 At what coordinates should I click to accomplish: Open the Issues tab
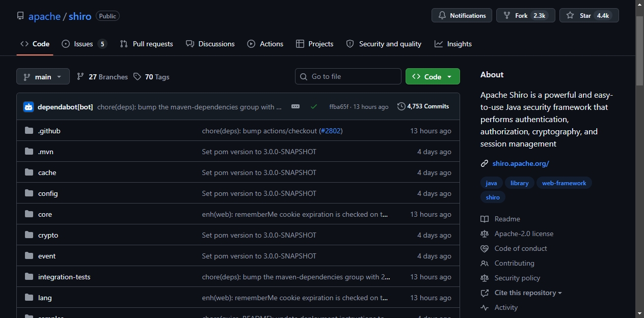pyautogui.click(x=84, y=44)
